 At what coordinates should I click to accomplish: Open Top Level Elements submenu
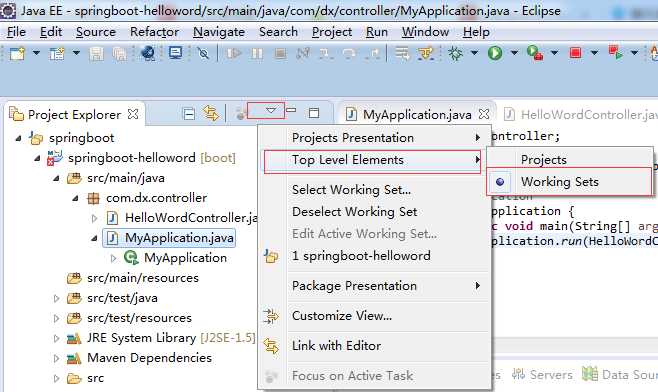[373, 160]
